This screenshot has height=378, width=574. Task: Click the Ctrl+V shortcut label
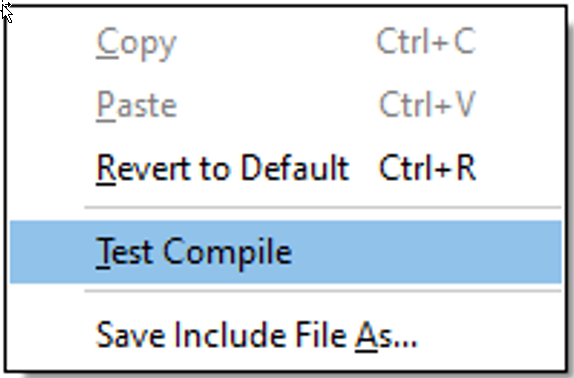(x=427, y=105)
